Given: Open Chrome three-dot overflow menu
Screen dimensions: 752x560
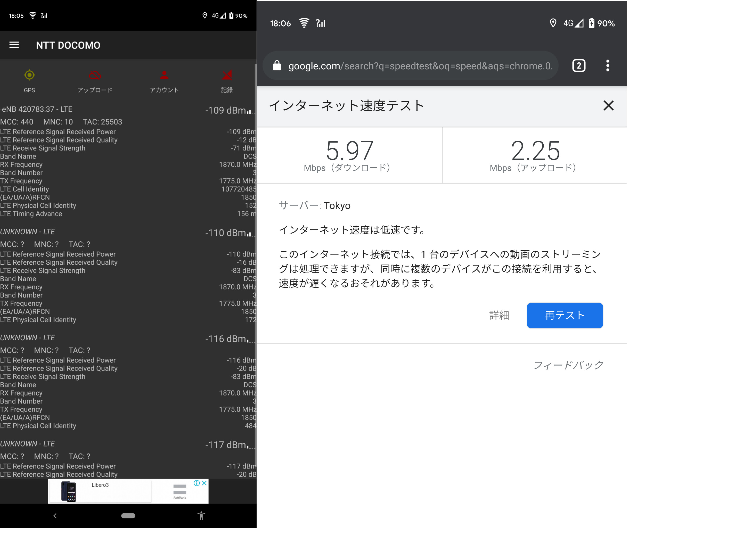Looking at the screenshot, I should pos(607,65).
